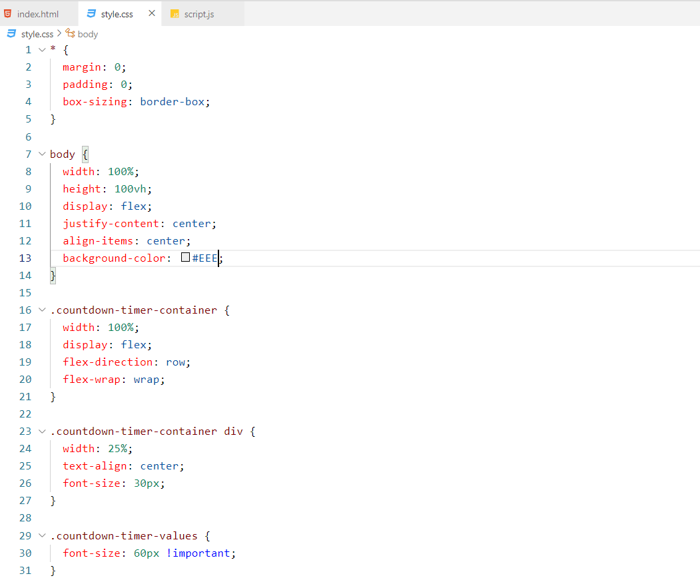Click the 'body' selector text
Image resolution: width=700 pixels, height=588 pixels.
[x=63, y=154]
